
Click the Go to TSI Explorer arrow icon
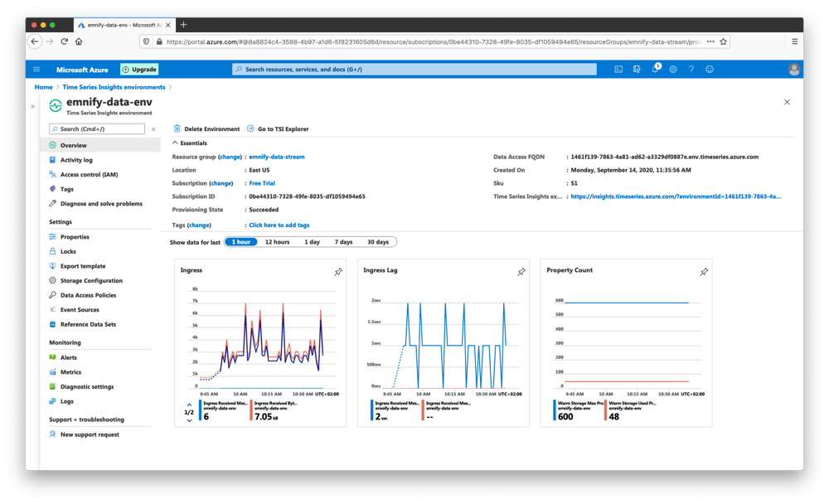point(250,128)
